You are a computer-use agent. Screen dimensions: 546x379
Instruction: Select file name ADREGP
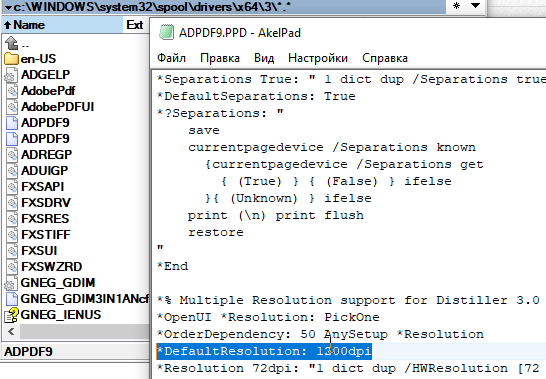[46, 155]
